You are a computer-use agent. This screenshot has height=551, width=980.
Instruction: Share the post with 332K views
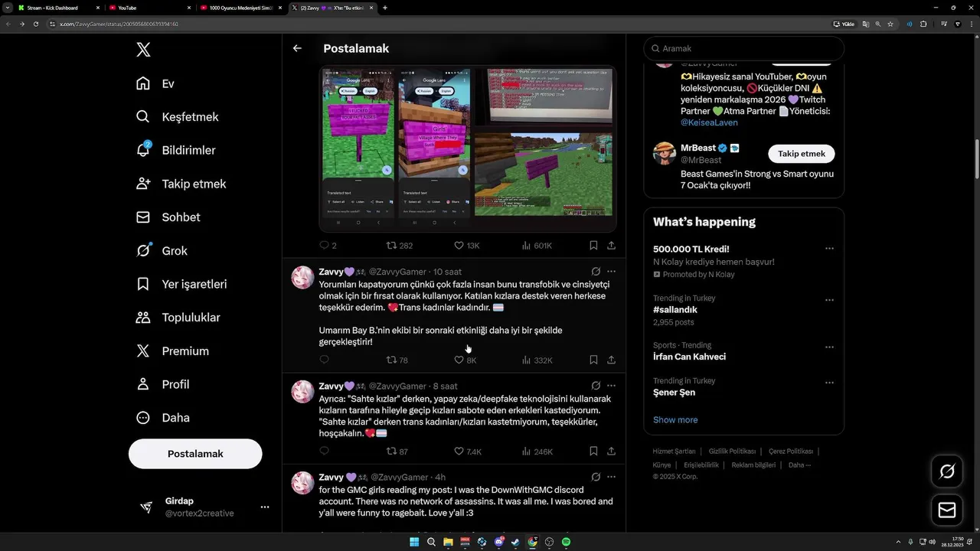click(611, 360)
